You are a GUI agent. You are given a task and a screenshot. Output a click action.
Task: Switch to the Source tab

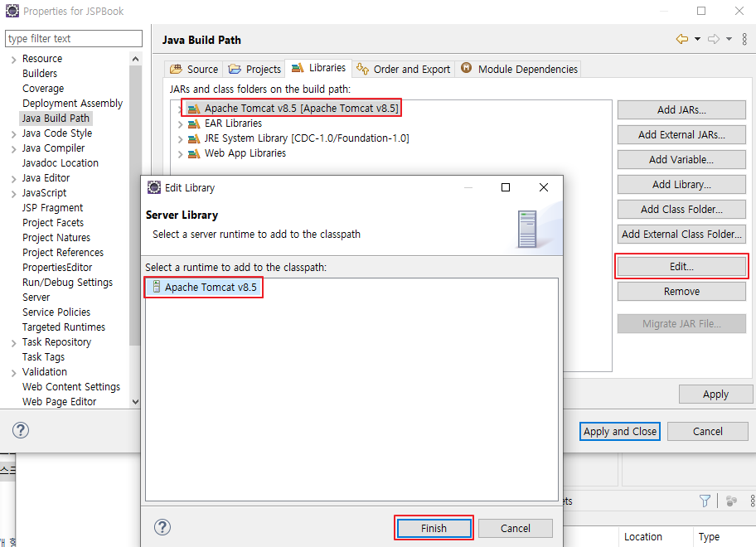click(194, 70)
